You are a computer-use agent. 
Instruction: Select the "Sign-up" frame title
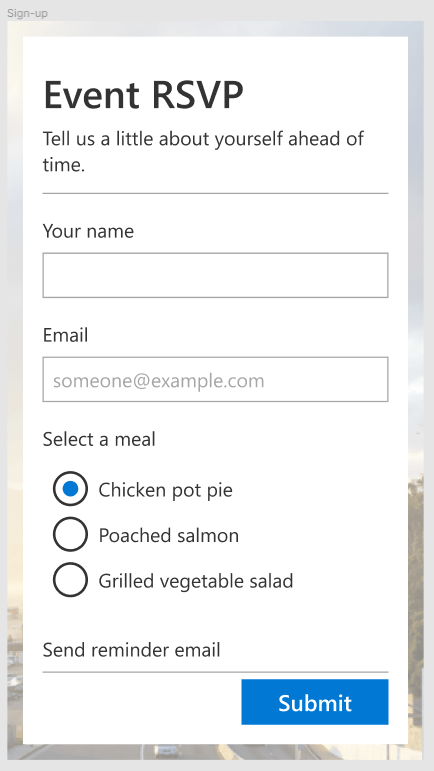[28, 13]
